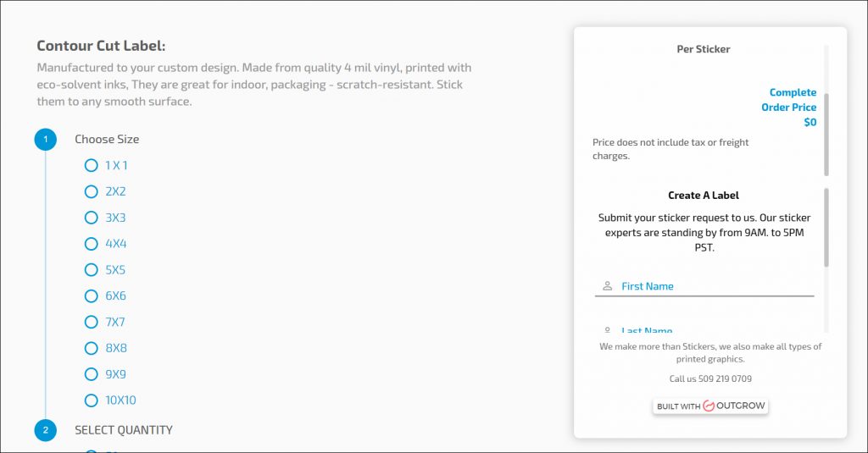868x453 pixels.
Task: Click the step 2 circle marker
Action: tap(46, 430)
